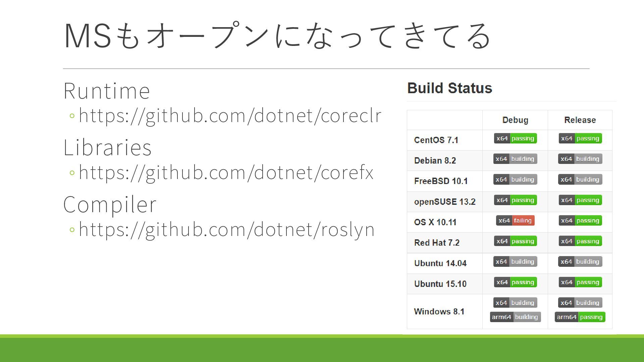Select the Debian 8.2 row label
644x362 pixels.
[x=435, y=161]
